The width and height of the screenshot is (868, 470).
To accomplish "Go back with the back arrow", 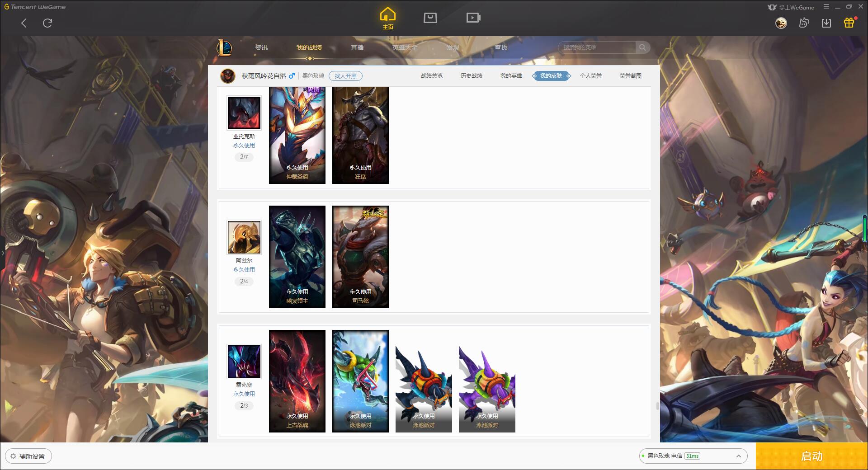I will (24, 23).
